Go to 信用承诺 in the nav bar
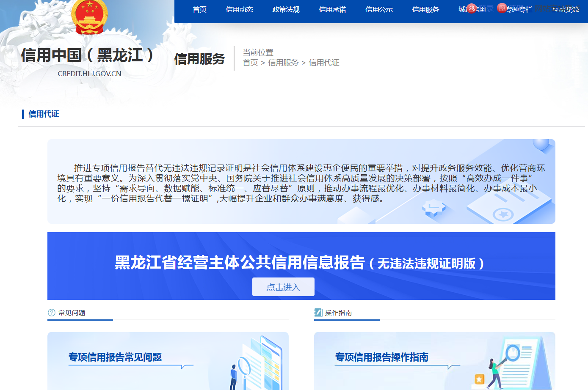 pos(332,10)
